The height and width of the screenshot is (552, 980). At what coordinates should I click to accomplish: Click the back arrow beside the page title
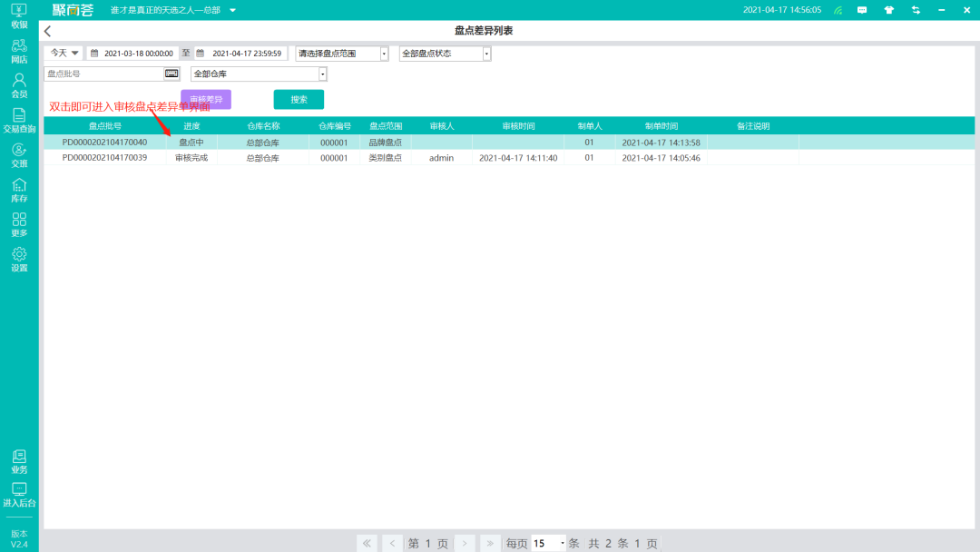[x=48, y=32]
